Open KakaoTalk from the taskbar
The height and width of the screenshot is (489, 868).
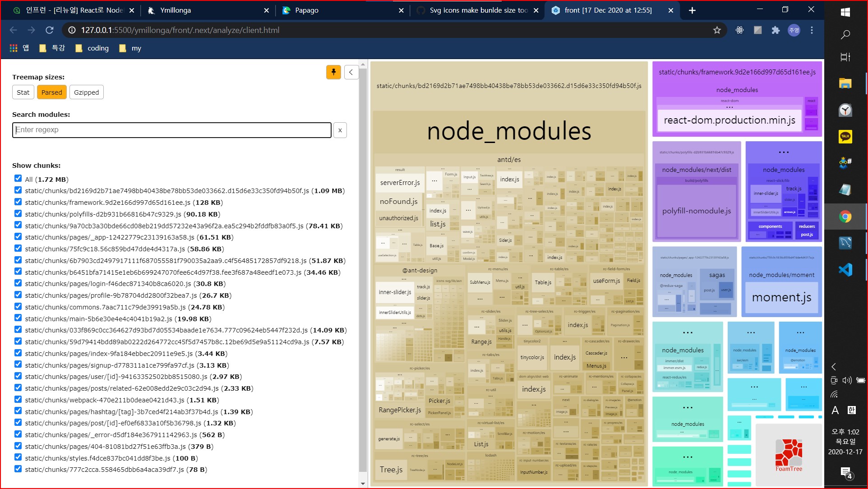(x=845, y=136)
